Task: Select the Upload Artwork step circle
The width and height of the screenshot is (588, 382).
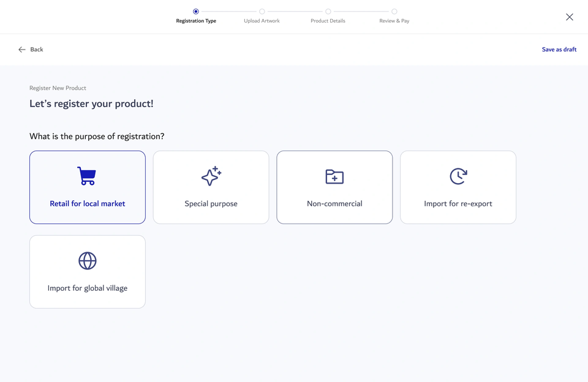Action: (x=262, y=11)
